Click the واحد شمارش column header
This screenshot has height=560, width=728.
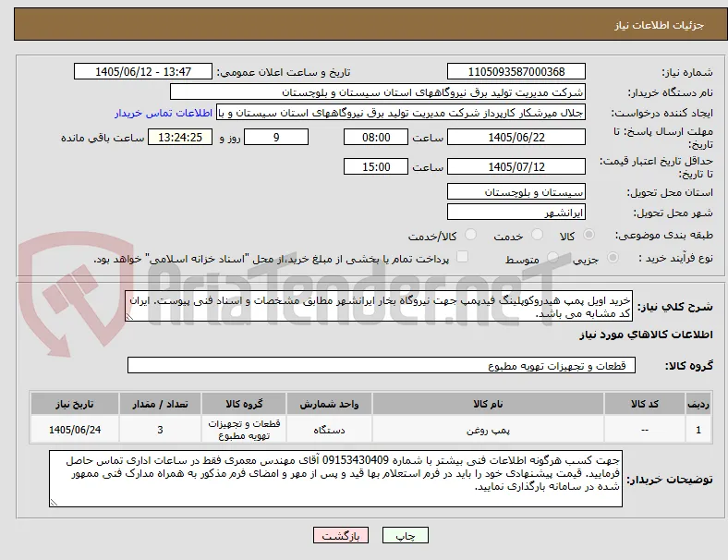pos(329,404)
